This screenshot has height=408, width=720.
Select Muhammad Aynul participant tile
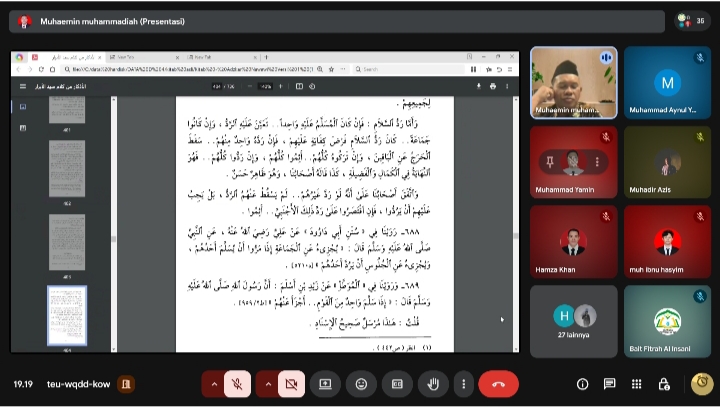(x=667, y=83)
